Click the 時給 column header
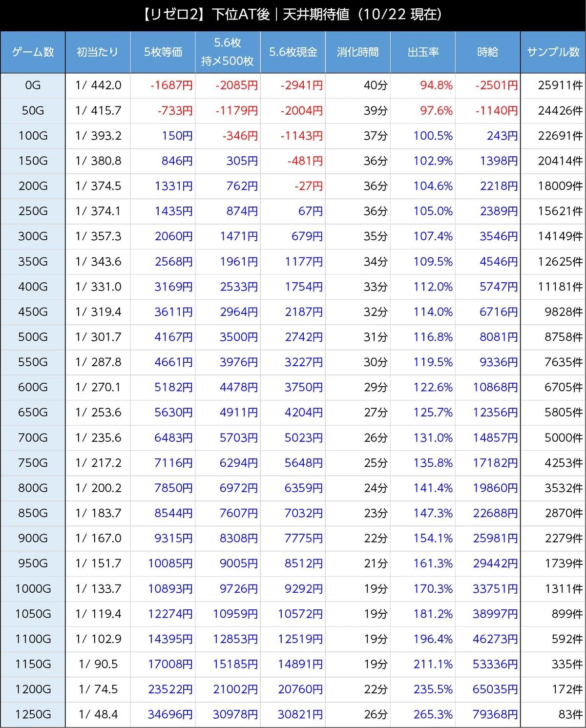 (488, 52)
